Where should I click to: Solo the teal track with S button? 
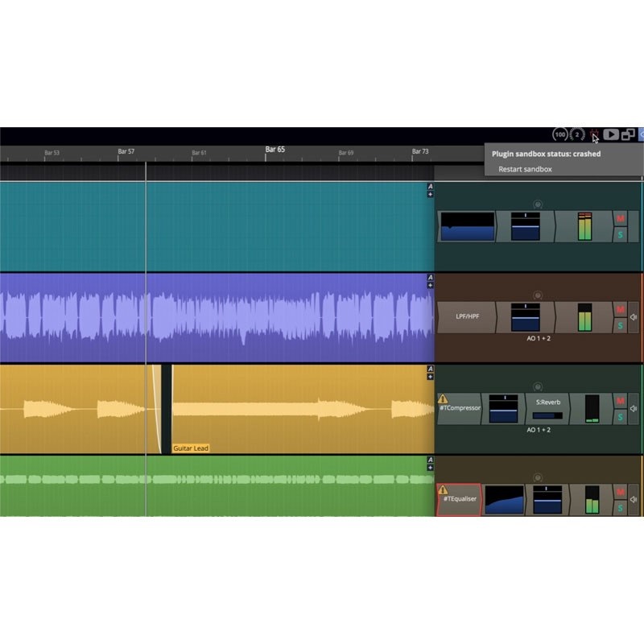coord(620,235)
